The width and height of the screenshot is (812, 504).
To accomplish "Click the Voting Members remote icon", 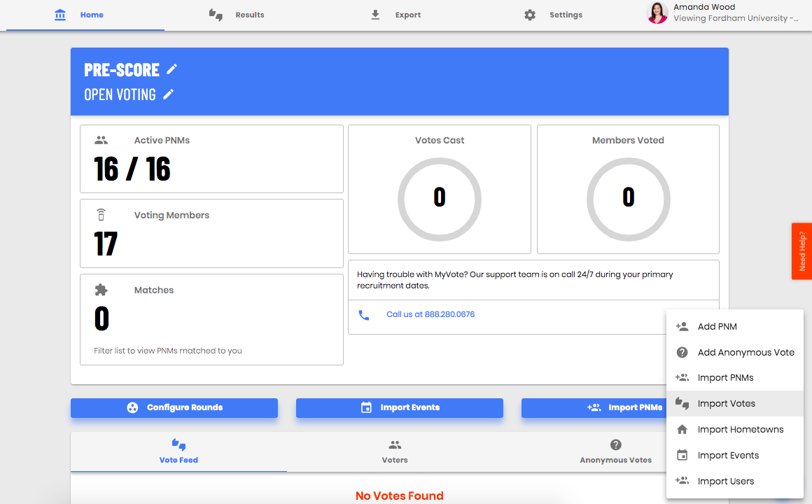I will [x=101, y=214].
